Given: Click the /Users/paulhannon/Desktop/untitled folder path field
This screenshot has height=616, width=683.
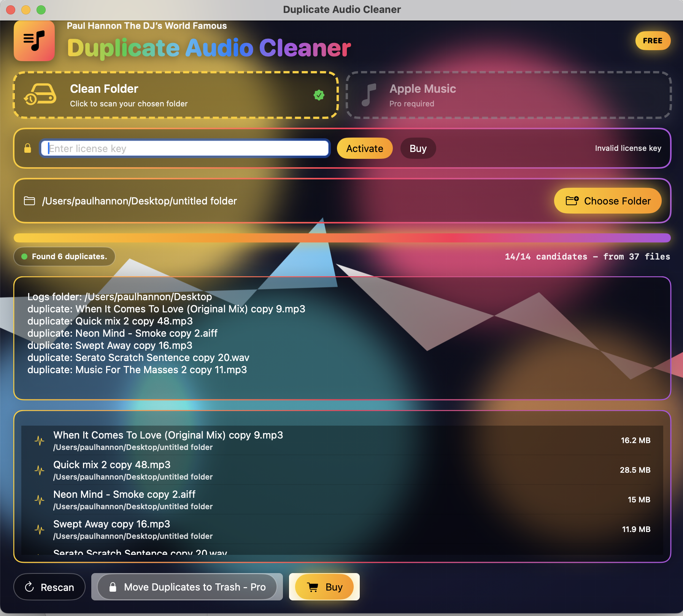Looking at the screenshot, I should (x=140, y=201).
